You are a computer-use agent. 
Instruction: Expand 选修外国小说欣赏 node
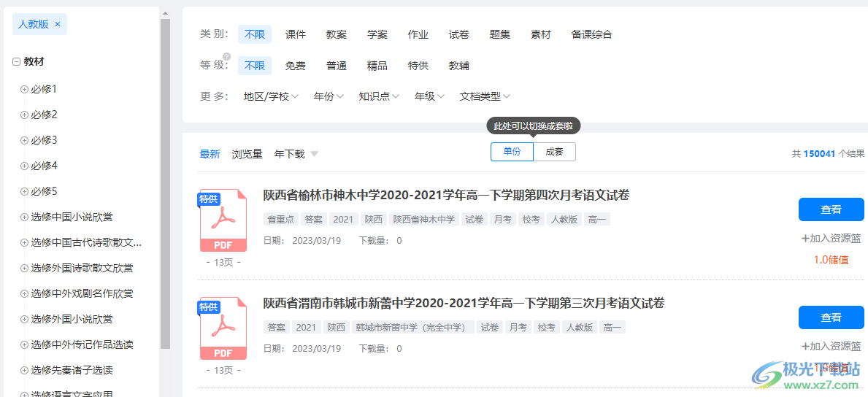24,319
